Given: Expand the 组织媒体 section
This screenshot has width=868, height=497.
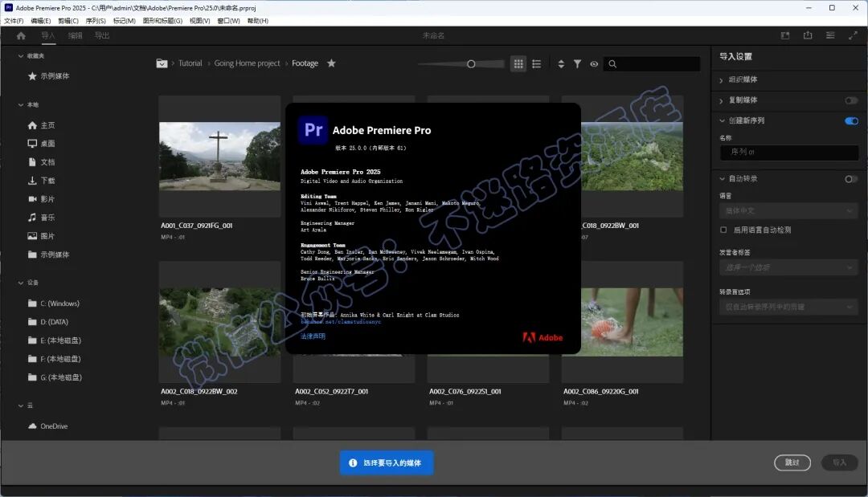Looking at the screenshot, I should tap(721, 80).
